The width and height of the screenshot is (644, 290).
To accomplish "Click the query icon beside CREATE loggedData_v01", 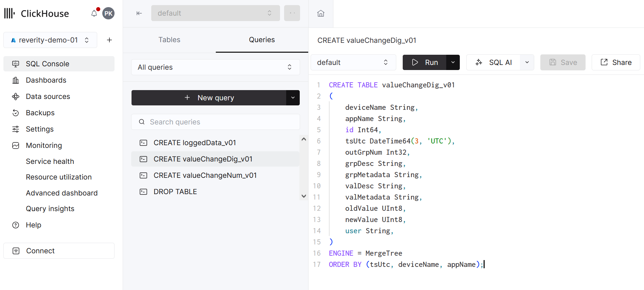I will click(x=143, y=143).
